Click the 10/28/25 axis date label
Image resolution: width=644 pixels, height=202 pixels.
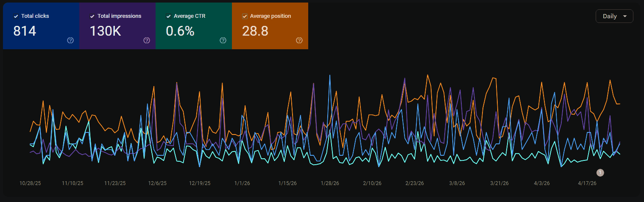click(30, 183)
